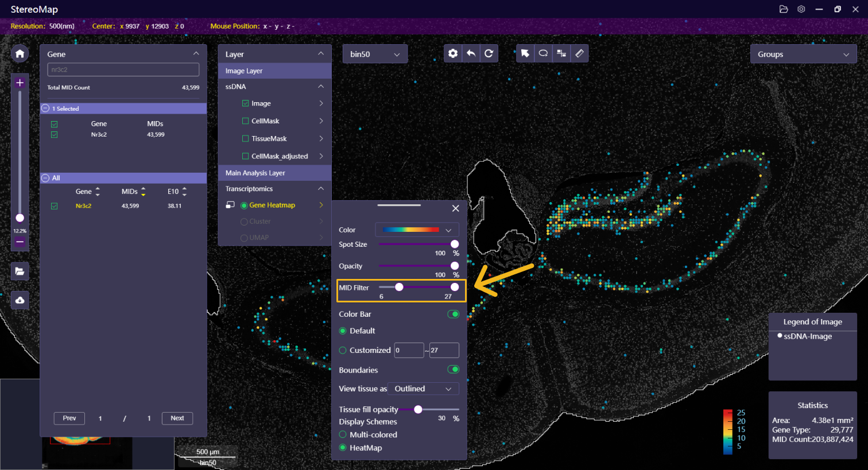Open the canvas settings gear icon

click(x=453, y=53)
